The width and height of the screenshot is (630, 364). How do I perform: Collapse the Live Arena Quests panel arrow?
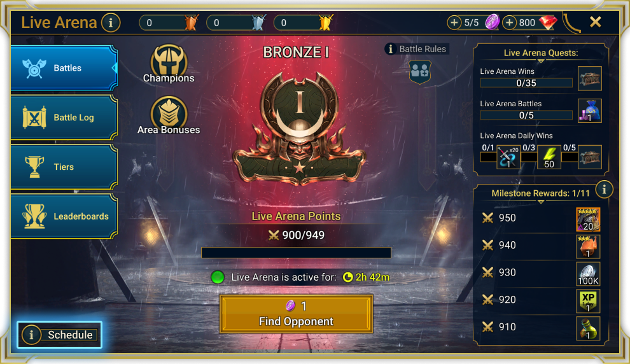[541, 61]
